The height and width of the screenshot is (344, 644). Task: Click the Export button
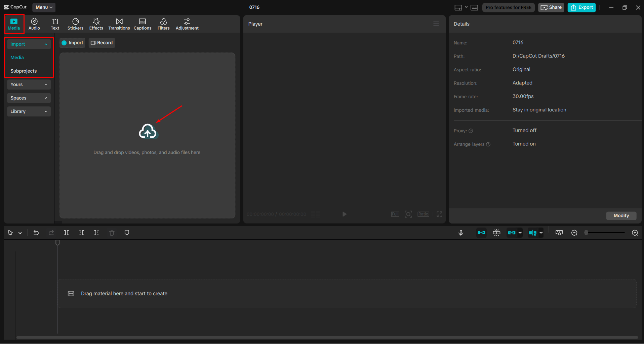coord(581,7)
